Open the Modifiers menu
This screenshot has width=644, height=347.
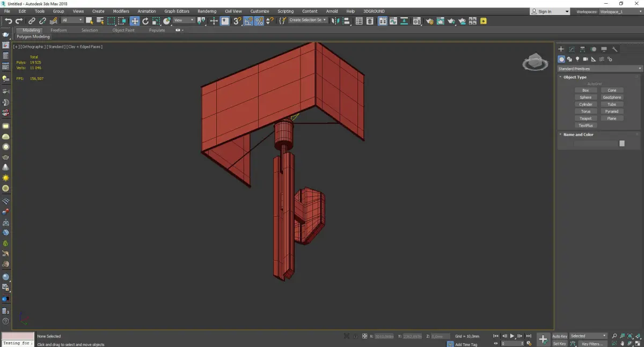(x=121, y=11)
